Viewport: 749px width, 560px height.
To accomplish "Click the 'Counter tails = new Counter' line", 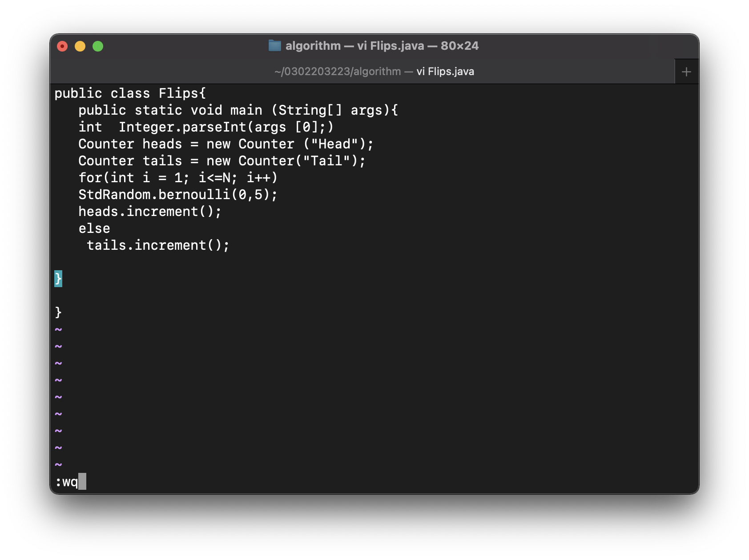I will pyautogui.click(x=222, y=161).
